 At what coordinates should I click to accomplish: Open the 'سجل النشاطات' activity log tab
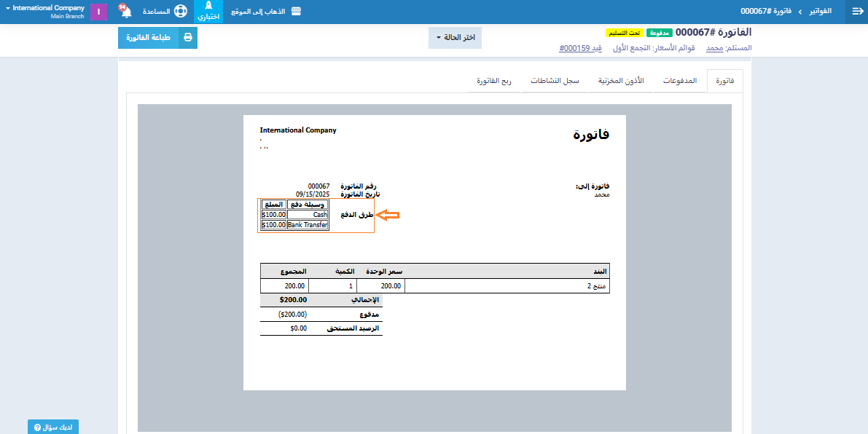click(555, 81)
